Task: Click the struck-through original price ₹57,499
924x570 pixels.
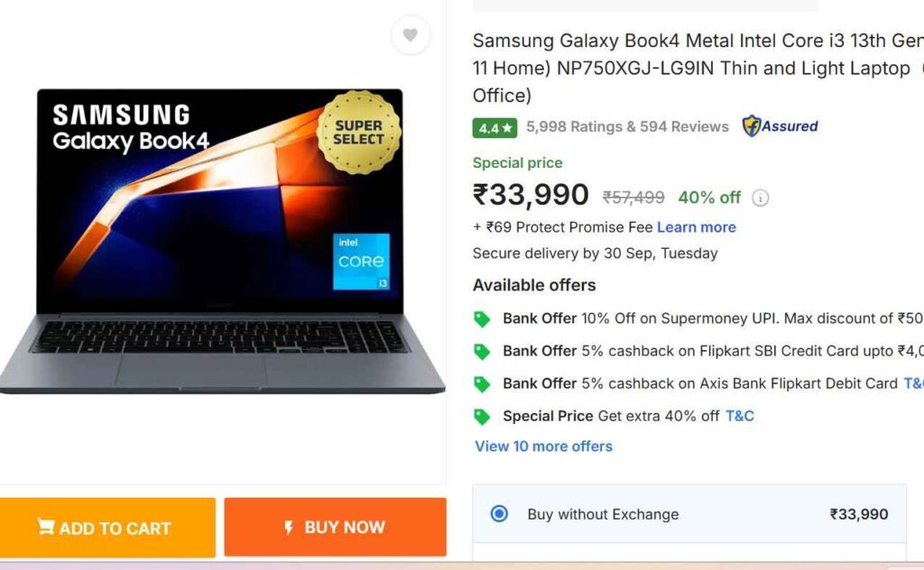Action: (x=633, y=198)
